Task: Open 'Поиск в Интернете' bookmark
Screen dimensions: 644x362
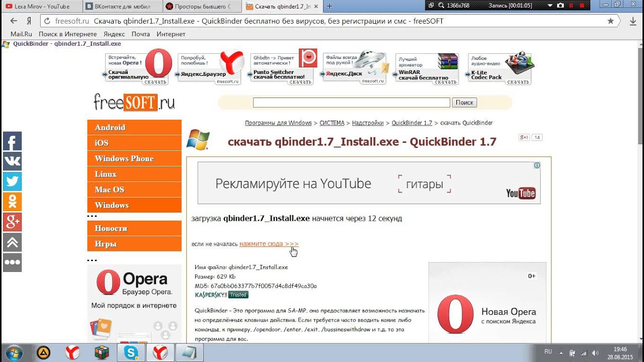Action: click(x=67, y=34)
